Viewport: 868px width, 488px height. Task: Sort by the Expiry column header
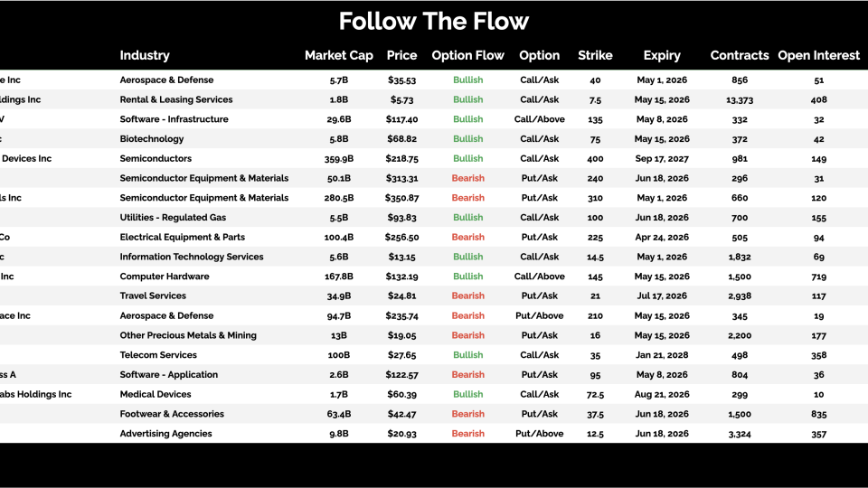click(x=662, y=55)
